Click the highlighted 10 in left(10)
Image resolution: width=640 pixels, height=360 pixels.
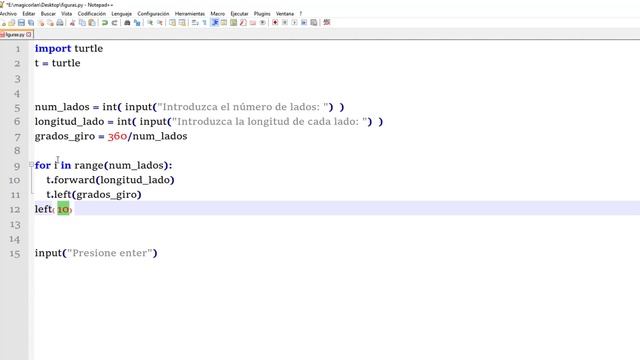[x=63, y=209]
